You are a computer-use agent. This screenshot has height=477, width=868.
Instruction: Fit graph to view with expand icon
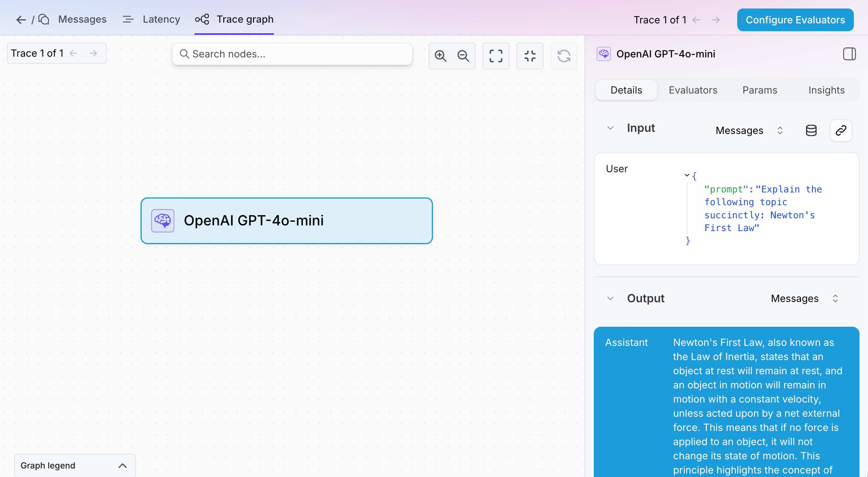click(x=496, y=56)
